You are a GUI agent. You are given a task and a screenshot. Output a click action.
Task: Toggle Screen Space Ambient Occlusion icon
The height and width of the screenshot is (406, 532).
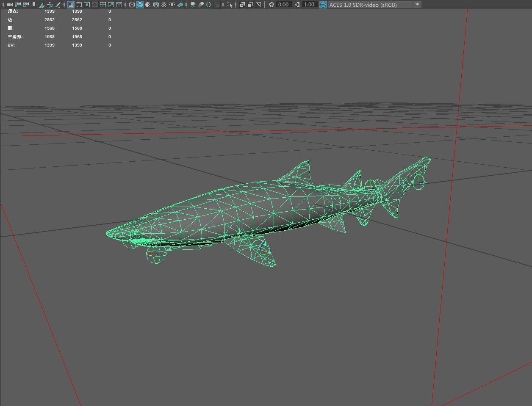pos(193,5)
